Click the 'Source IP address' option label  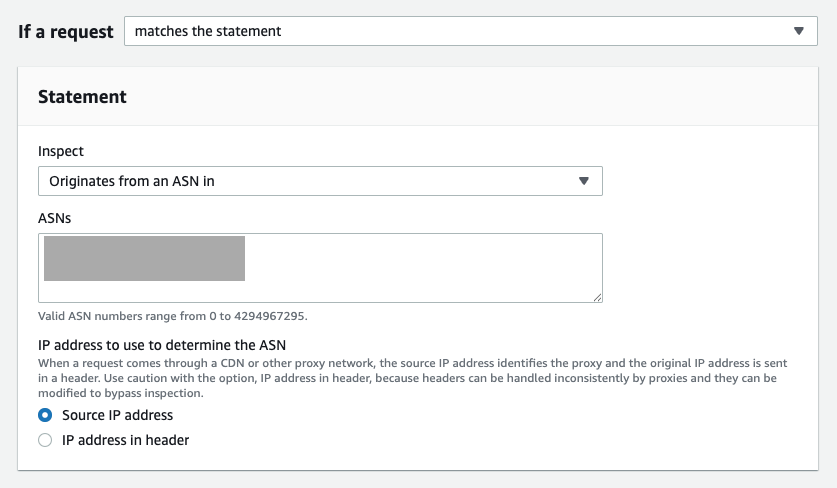pos(117,415)
